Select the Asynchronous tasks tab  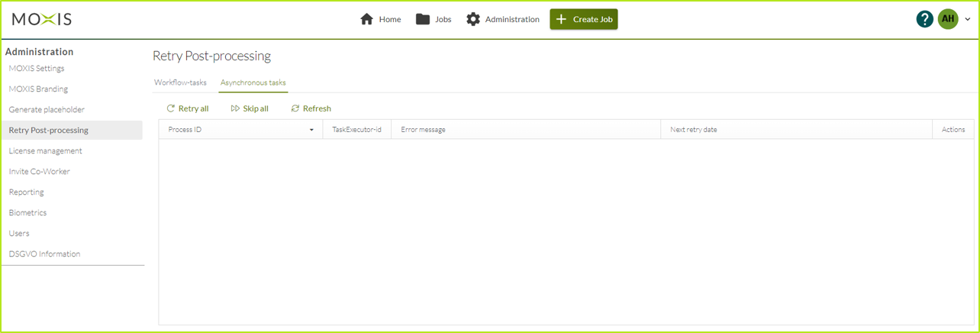253,82
